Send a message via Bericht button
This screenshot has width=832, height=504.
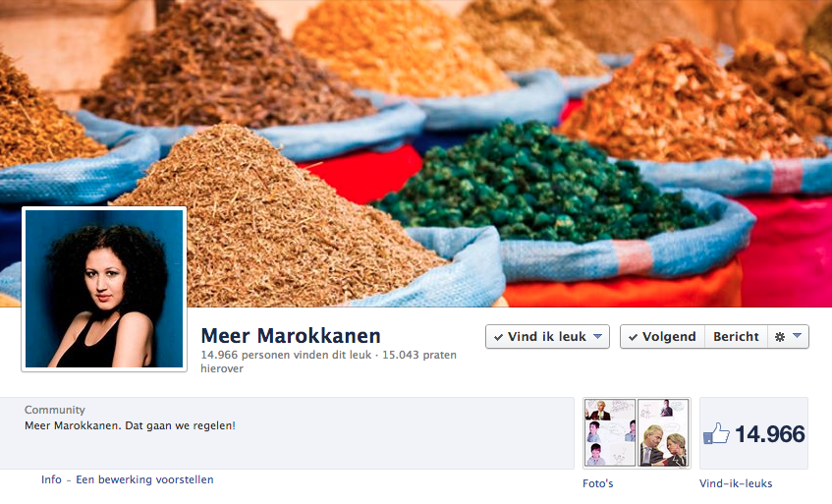pyautogui.click(x=736, y=337)
